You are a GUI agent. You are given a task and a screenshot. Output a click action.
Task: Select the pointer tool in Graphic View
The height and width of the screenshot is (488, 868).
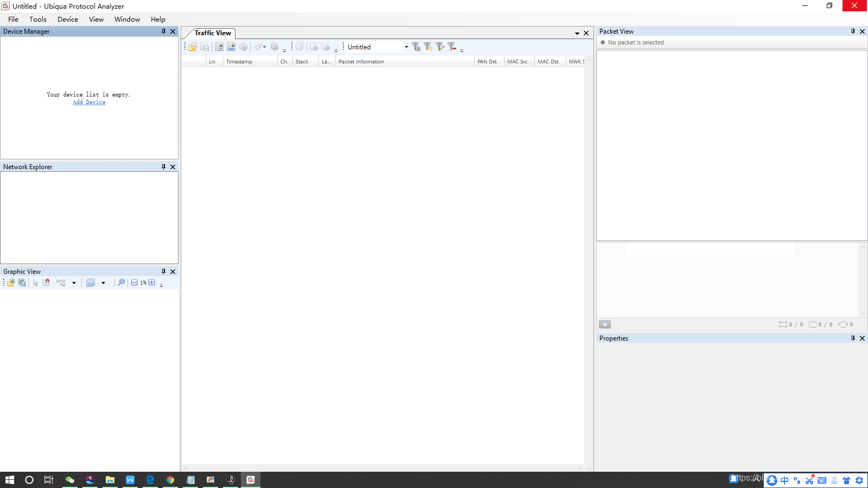coord(35,282)
